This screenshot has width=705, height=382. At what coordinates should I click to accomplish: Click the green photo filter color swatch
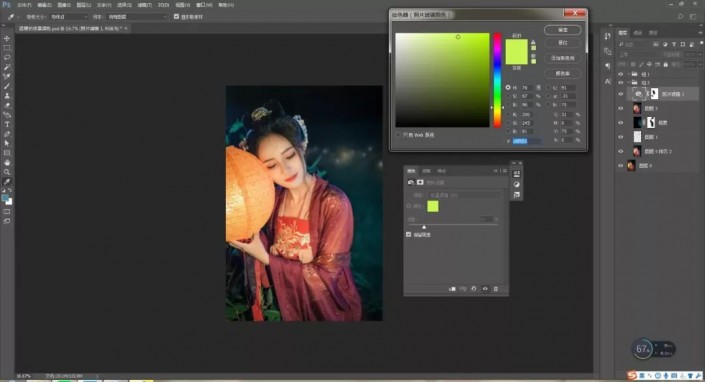(x=433, y=206)
